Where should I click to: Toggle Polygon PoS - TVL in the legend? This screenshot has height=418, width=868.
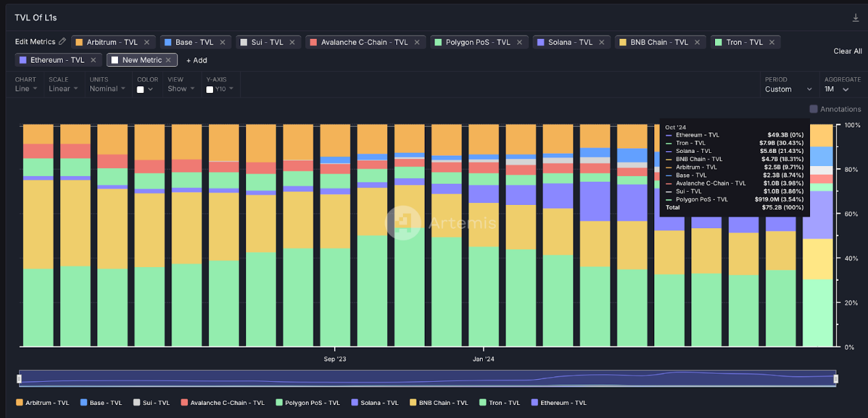click(x=308, y=402)
